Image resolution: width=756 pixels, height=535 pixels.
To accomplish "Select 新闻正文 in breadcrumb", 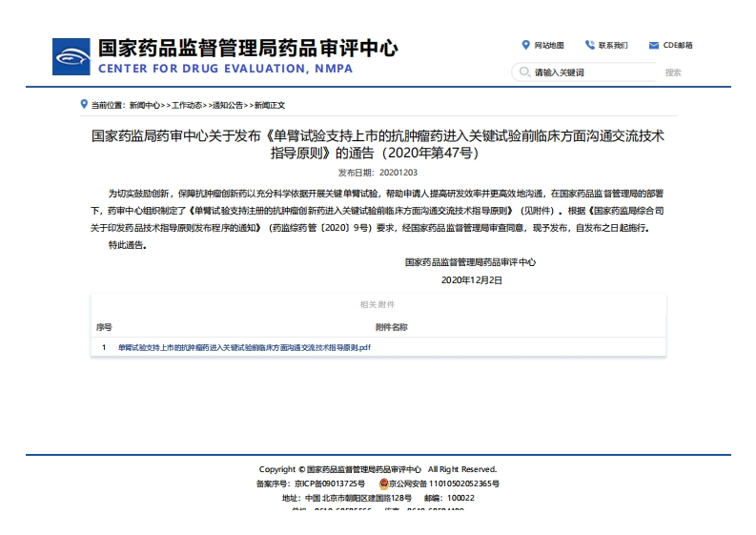I will pyautogui.click(x=270, y=105).
